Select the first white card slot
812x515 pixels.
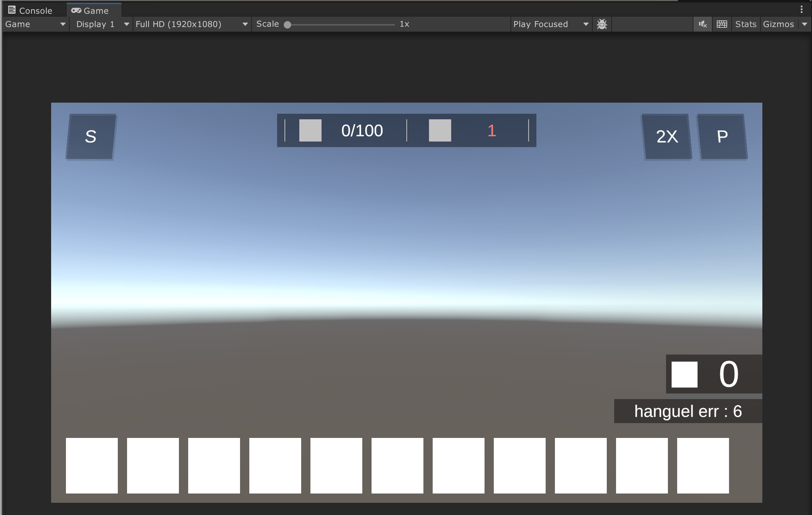click(x=91, y=465)
